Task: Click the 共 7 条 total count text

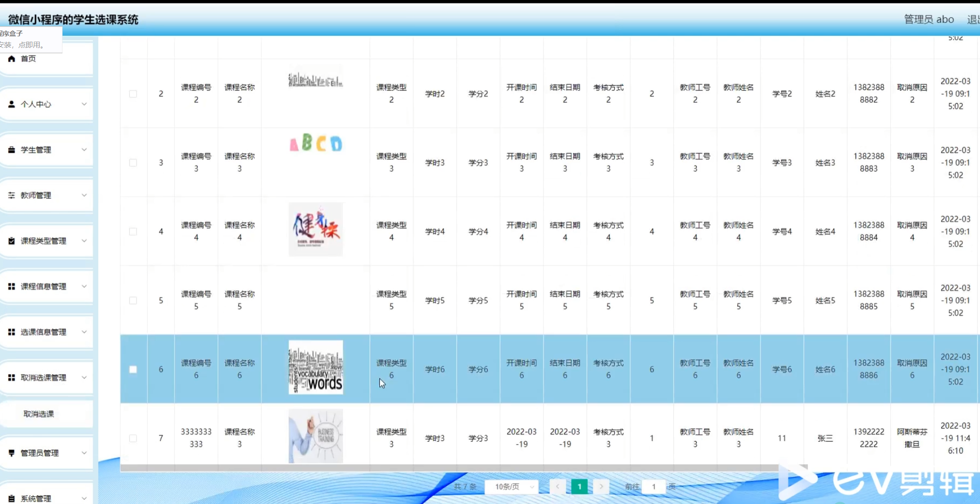Action: tap(465, 487)
